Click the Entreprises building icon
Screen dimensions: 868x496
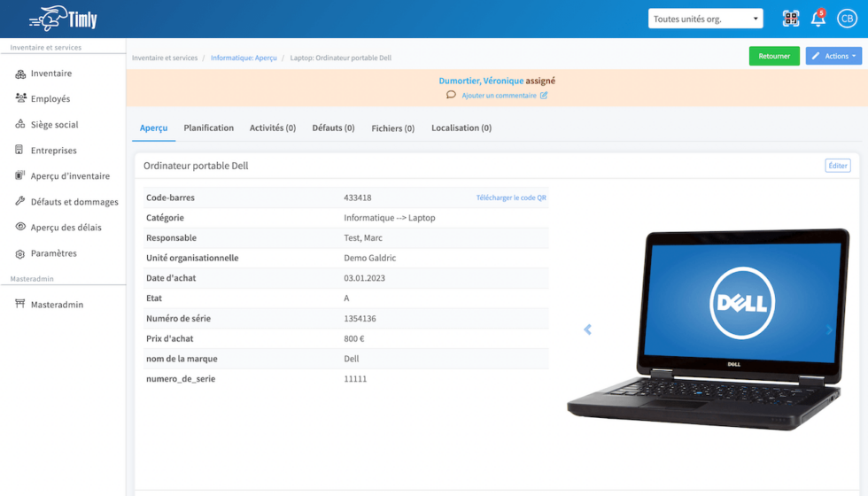tap(19, 150)
